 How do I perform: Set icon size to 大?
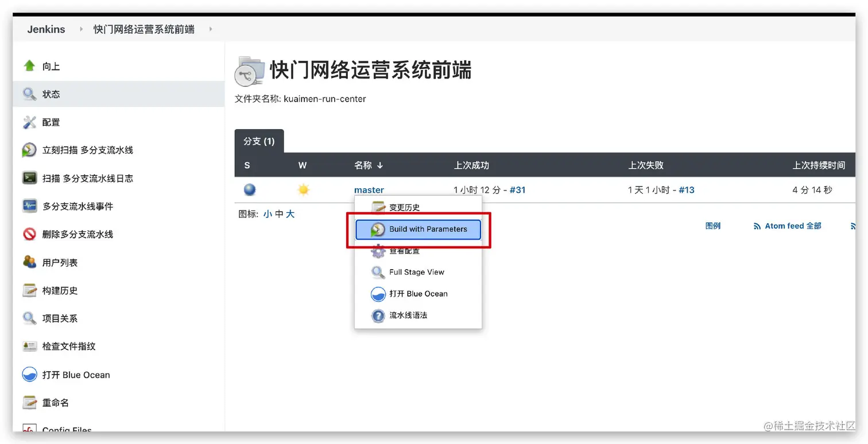290,214
